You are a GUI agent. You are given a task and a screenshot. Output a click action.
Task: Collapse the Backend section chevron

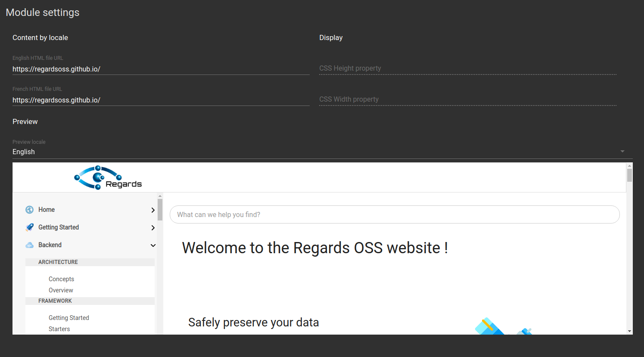pyautogui.click(x=153, y=245)
